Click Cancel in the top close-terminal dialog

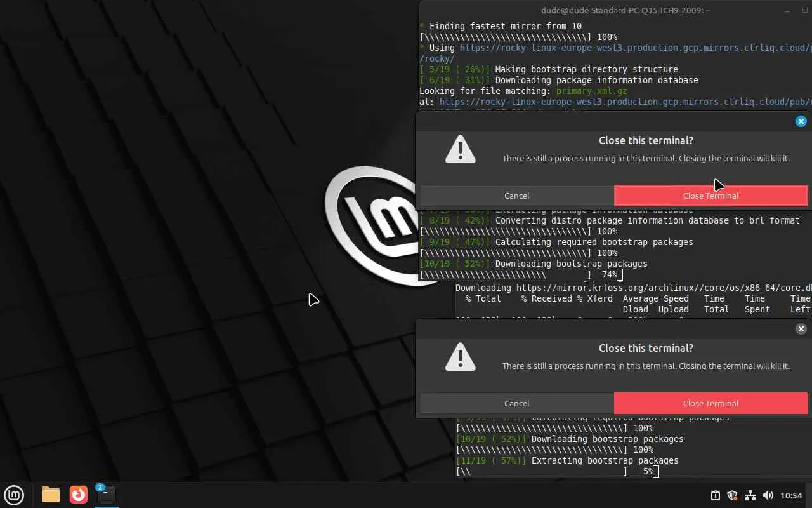click(516, 196)
